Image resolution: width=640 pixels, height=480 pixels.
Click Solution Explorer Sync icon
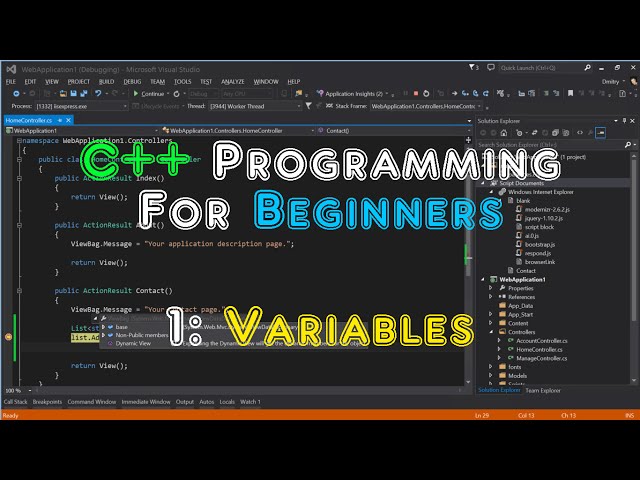coord(534,133)
